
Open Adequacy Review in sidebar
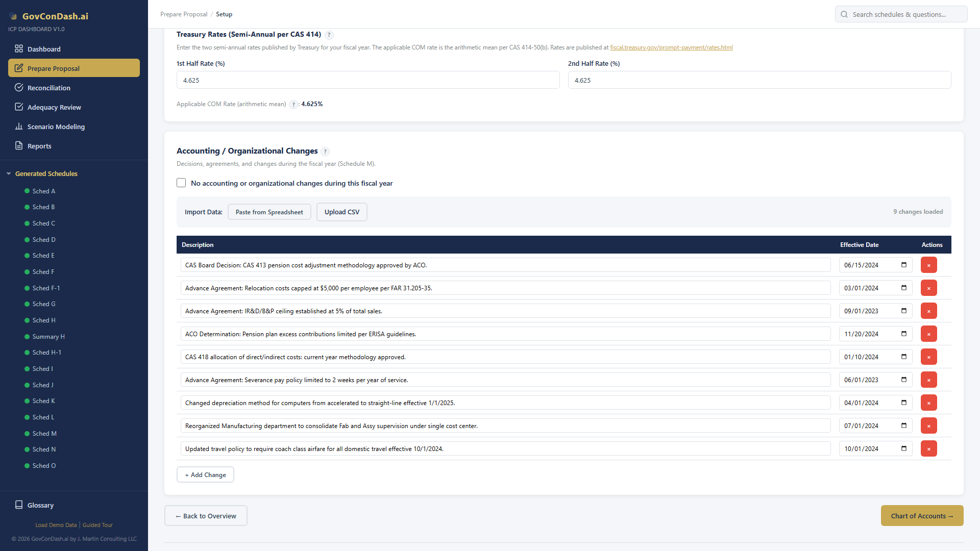coord(54,107)
